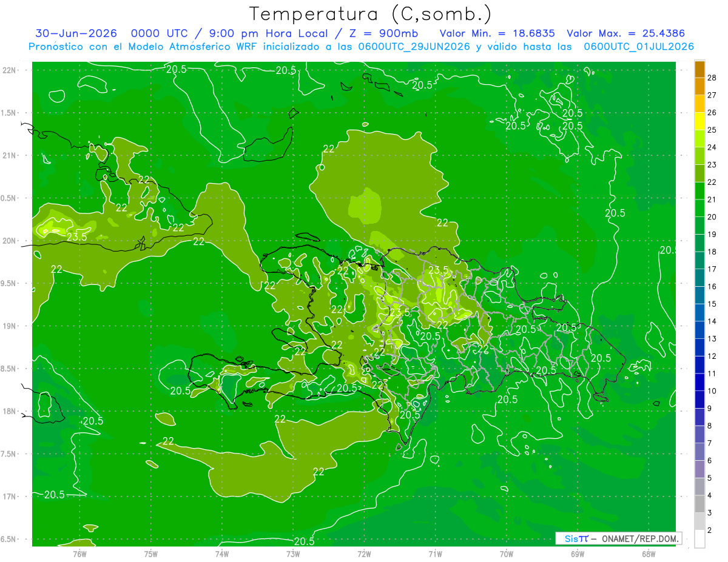Click the '73W' longitude axis label
Viewport: 728px width, 562px height.
tap(293, 554)
